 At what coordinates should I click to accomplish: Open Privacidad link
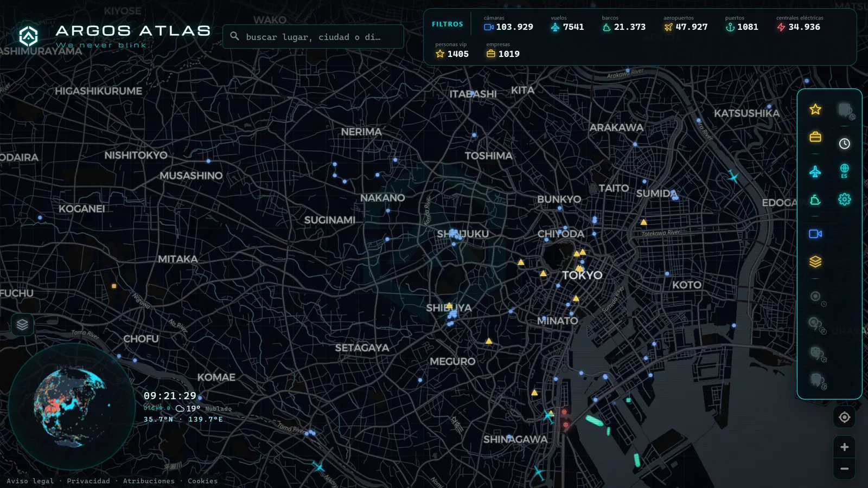tap(88, 481)
